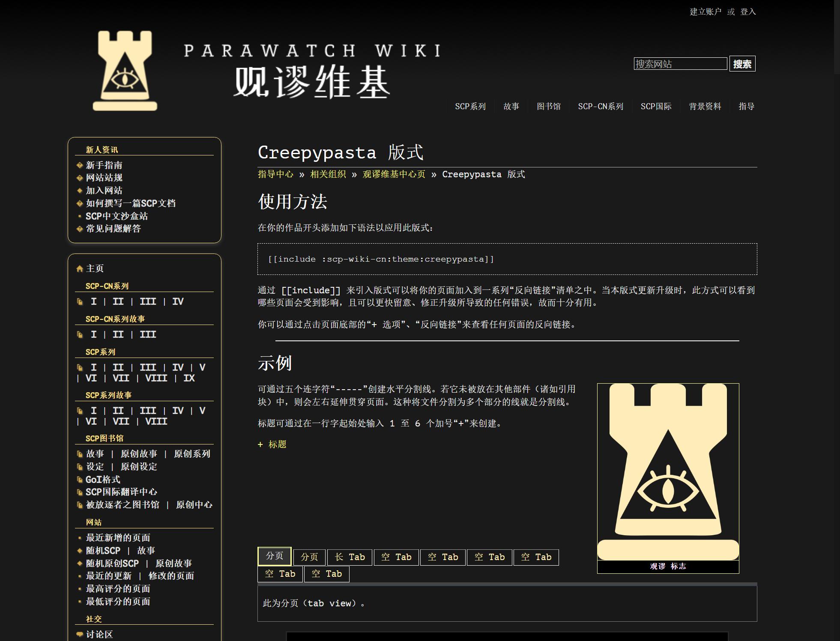840x641 pixels.
Task: Click the 建立账户 link at the top
Action: pyautogui.click(x=705, y=12)
